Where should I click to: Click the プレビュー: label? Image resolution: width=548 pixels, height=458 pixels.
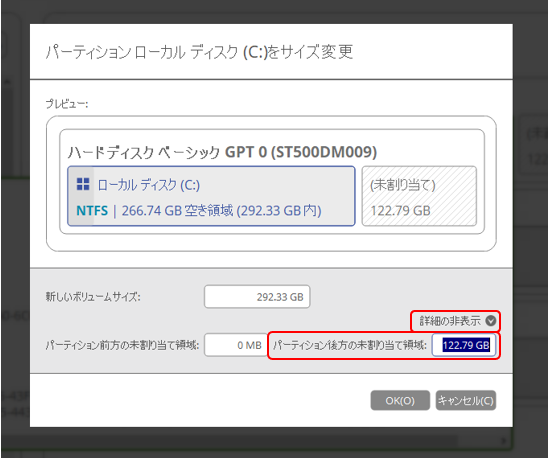pyautogui.click(x=67, y=104)
